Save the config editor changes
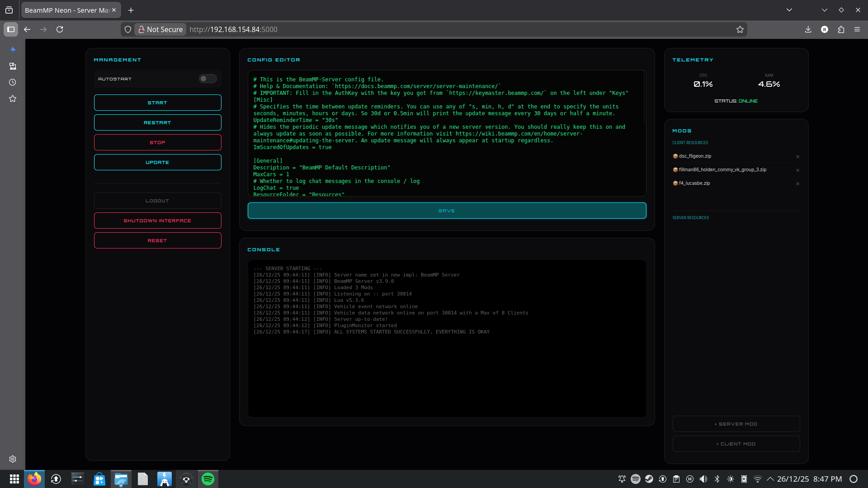 447,211
